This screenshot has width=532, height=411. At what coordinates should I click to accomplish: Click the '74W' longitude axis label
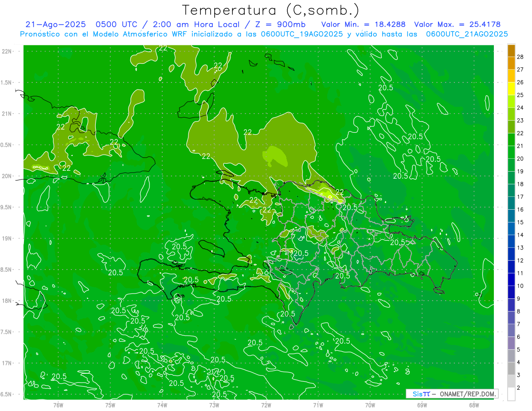point(162,405)
